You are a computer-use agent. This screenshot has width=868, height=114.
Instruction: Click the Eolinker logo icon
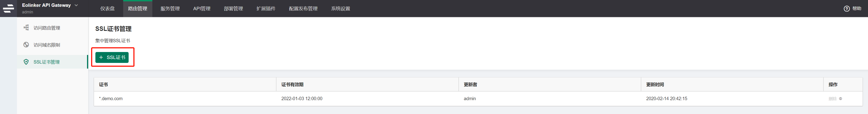(8, 8)
